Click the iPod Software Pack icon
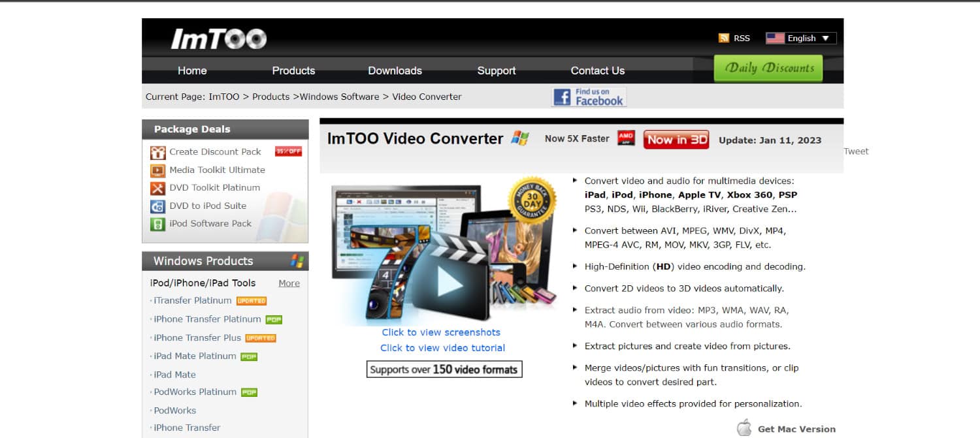Image resolution: width=980 pixels, height=438 pixels. pyautogui.click(x=157, y=224)
